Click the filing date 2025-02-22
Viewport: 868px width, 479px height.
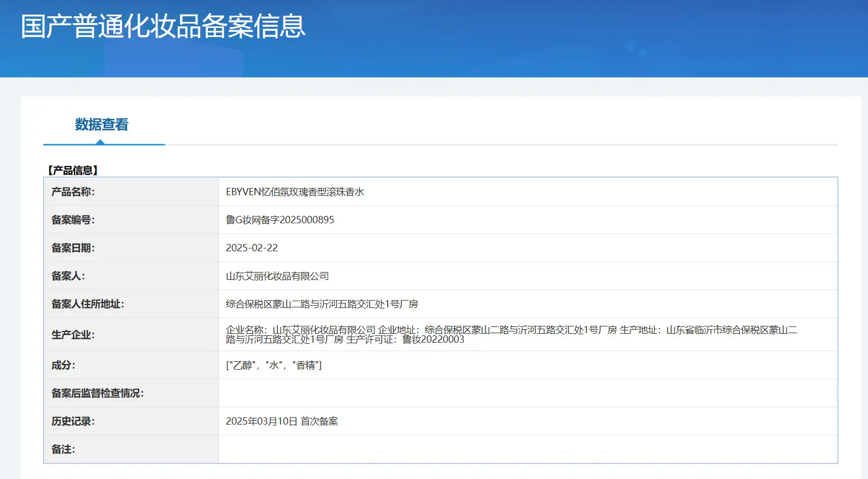tap(252, 248)
